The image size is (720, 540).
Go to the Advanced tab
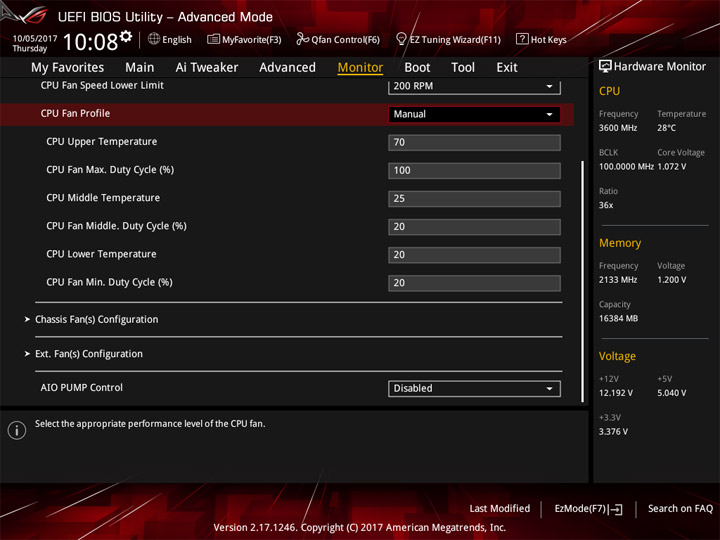[x=287, y=68]
